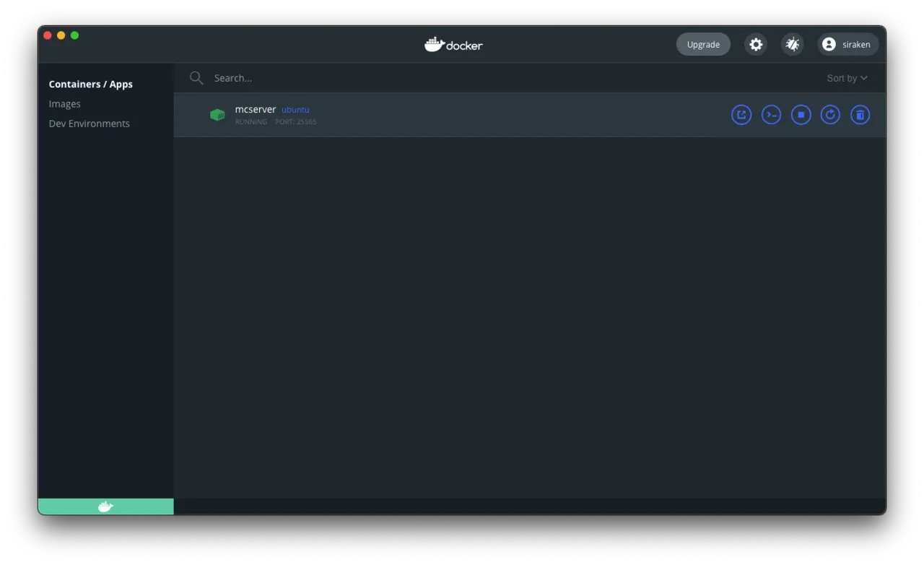Click the Upgrade button

(x=703, y=44)
